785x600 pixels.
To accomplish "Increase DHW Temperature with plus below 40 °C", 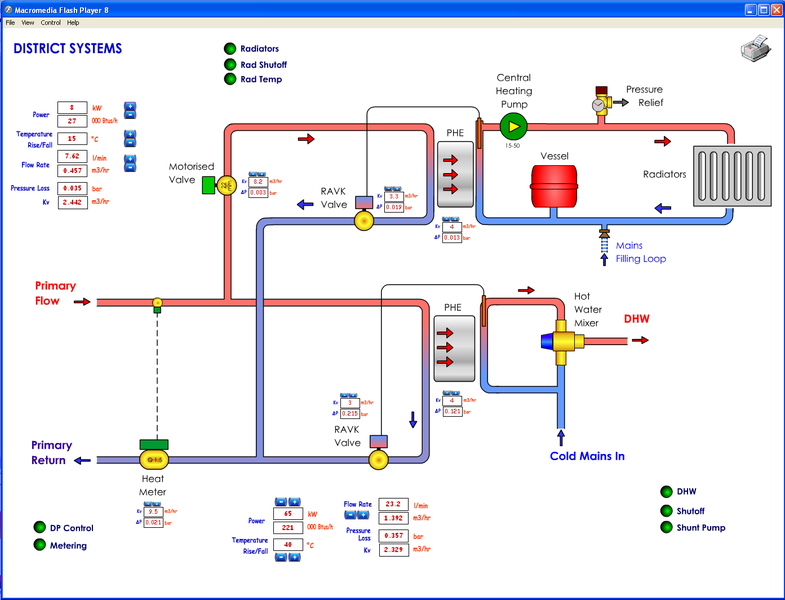I will coord(294,557).
